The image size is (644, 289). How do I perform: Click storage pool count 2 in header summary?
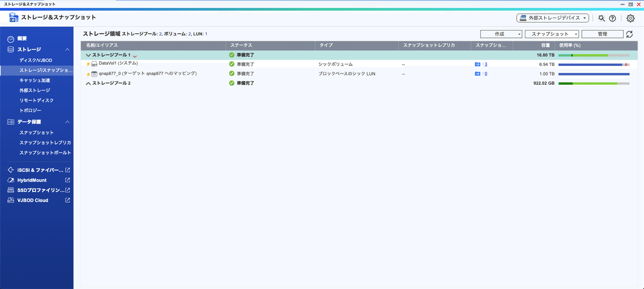(x=160, y=34)
